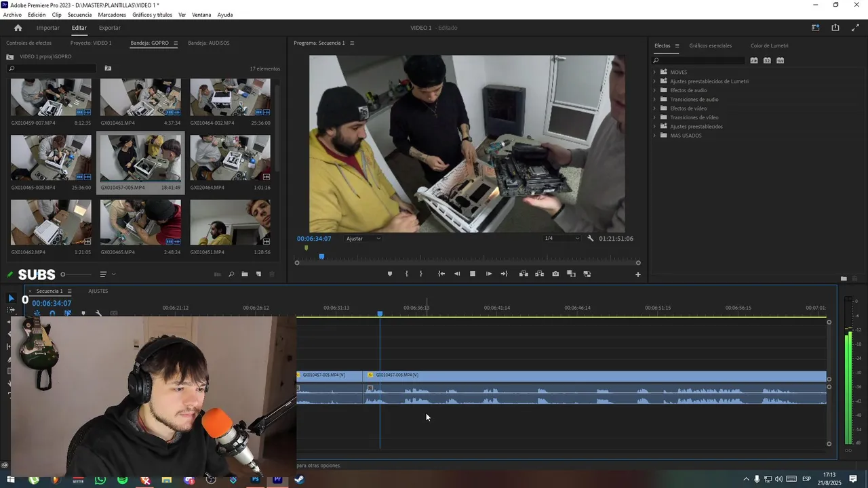The image size is (868, 488).
Task: Open automate to sequence icon
Action: pyautogui.click(x=217, y=274)
